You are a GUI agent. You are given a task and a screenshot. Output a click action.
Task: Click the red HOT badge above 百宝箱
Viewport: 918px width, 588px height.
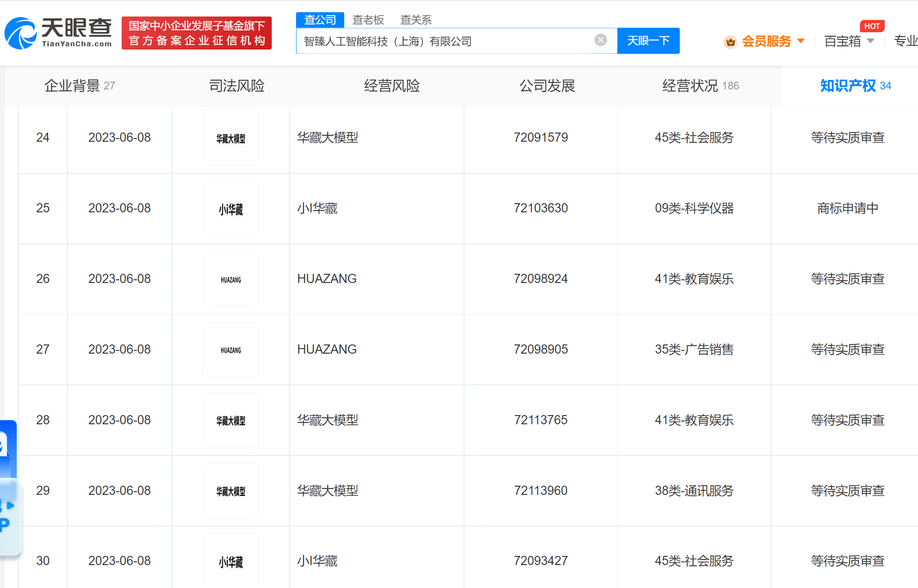[x=872, y=26]
